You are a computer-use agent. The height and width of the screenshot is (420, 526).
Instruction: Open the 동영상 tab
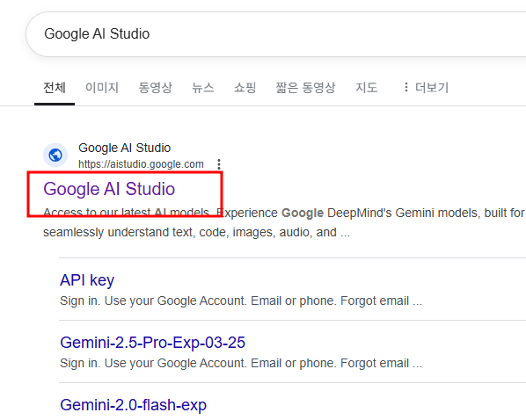point(156,88)
